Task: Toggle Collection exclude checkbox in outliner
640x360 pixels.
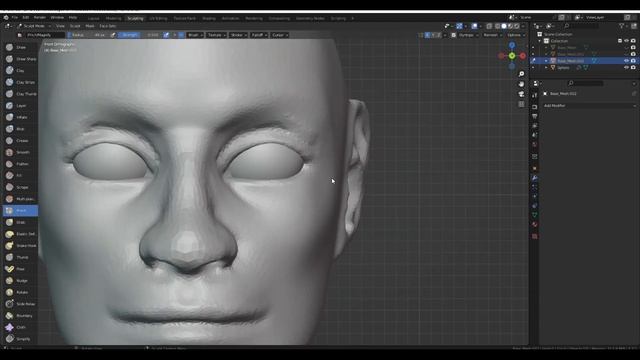Action: (x=620, y=41)
